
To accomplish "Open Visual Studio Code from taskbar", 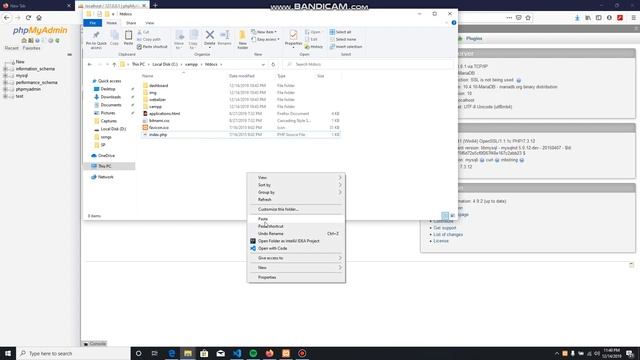I will 237,353.
